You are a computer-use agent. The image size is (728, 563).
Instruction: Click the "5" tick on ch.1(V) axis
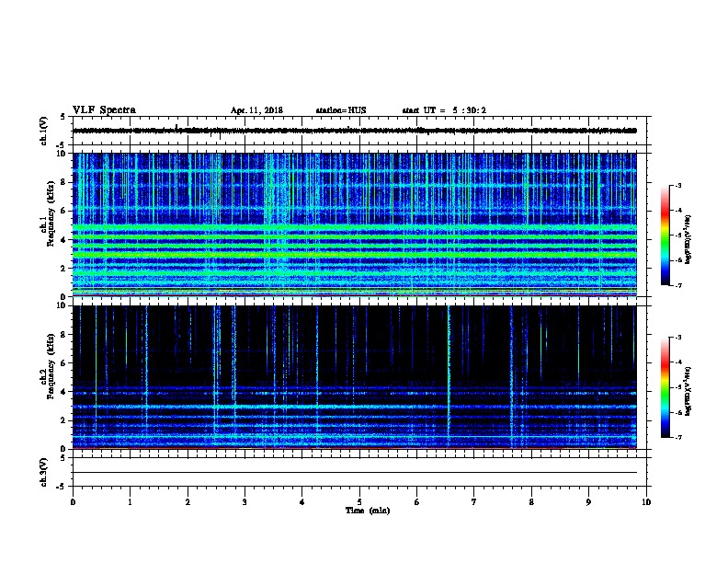point(63,117)
